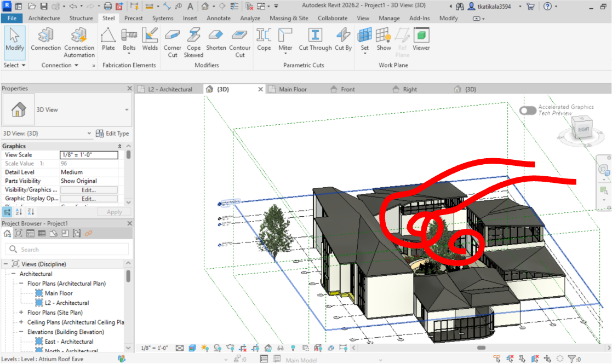
Task: Click Edit for Graphic Display Options
Action: 89,199
